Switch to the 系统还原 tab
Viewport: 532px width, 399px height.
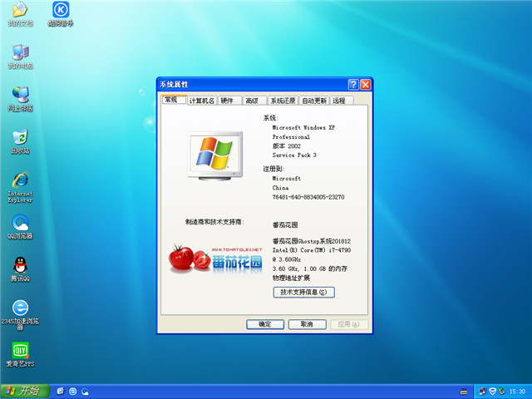point(283,101)
